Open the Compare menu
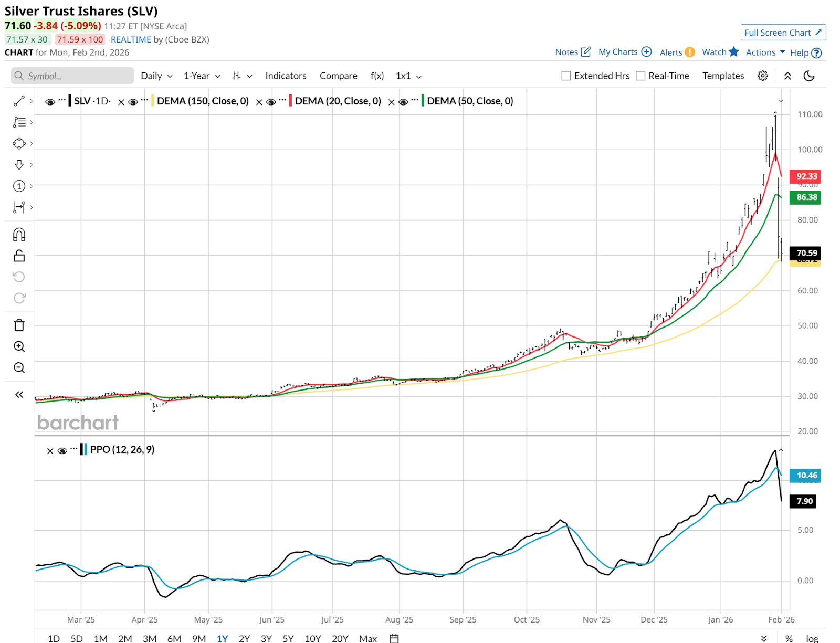Screen dimensions: 840x643 point(339,76)
